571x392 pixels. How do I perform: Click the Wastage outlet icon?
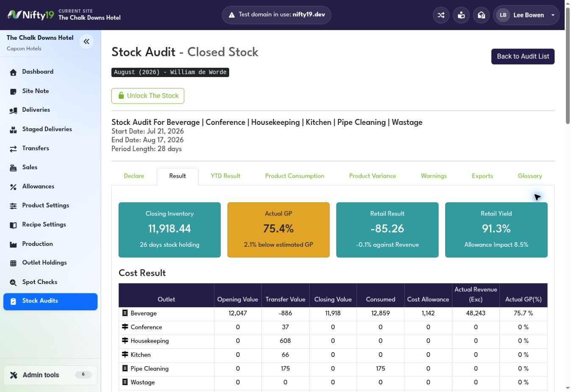125,382
